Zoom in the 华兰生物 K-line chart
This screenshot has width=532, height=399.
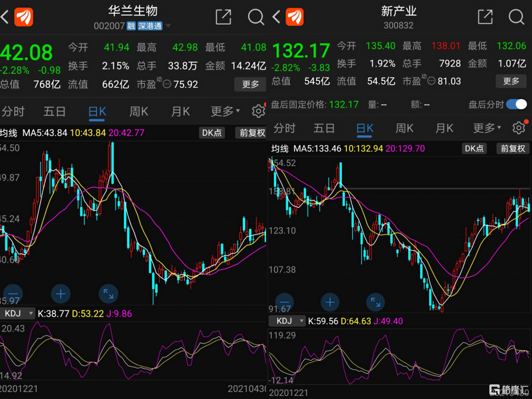61,294
